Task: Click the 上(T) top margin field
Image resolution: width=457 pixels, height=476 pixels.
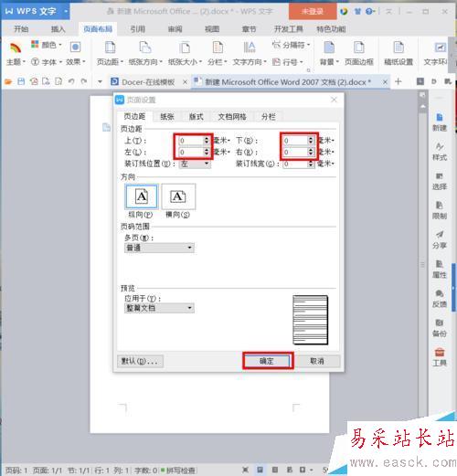Action: (x=191, y=141)
